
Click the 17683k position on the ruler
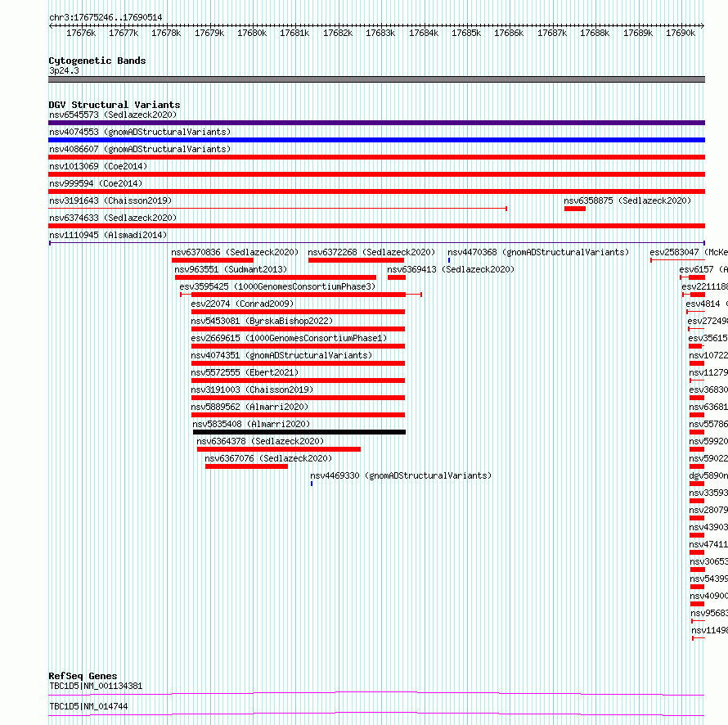(x=380, y=33)
